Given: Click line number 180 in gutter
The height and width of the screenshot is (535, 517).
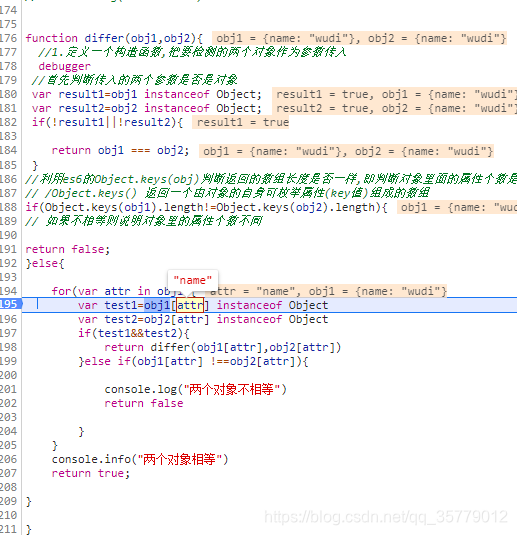Looking at the screenshot, I should pos(9,94).
